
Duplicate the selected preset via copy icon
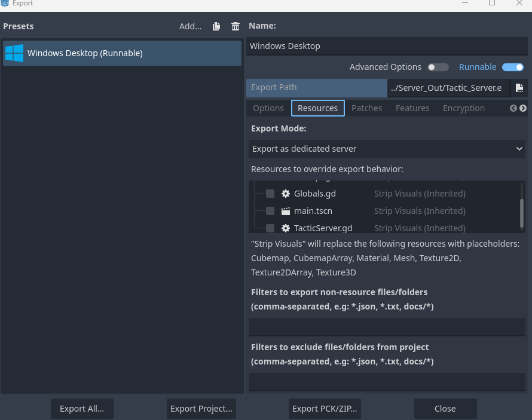tap(216, 26)
